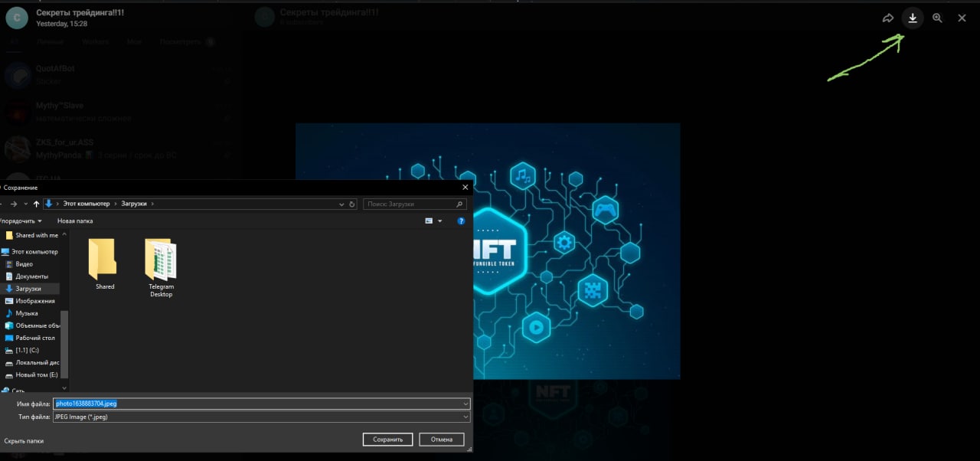Select Объемные объекты in navigation tree
This screenshot has height=461, width=980.
(32, 325)
